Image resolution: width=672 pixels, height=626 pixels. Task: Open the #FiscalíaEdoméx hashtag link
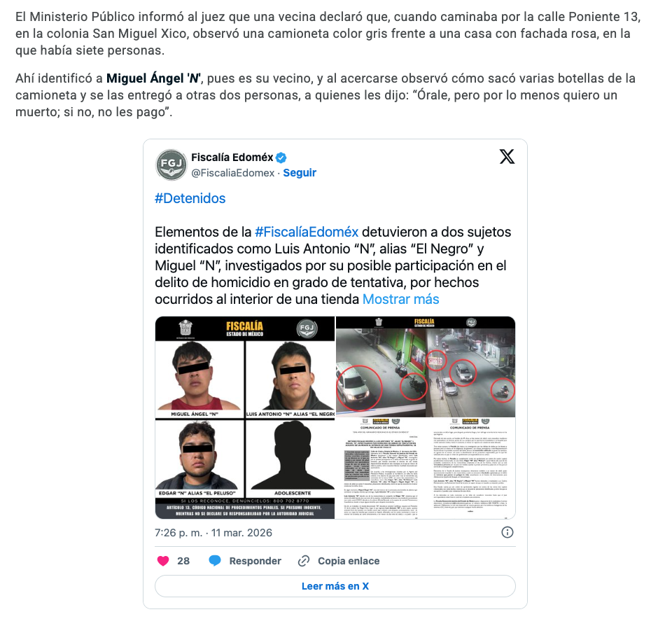pyautogui.click(x=307, y=232)
